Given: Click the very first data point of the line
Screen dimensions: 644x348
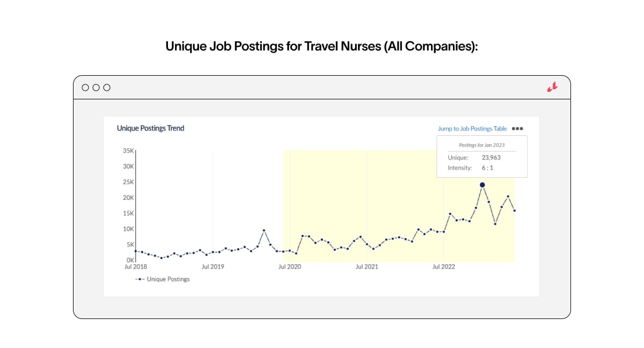Looking at the screenshot, I should (136, 251).
